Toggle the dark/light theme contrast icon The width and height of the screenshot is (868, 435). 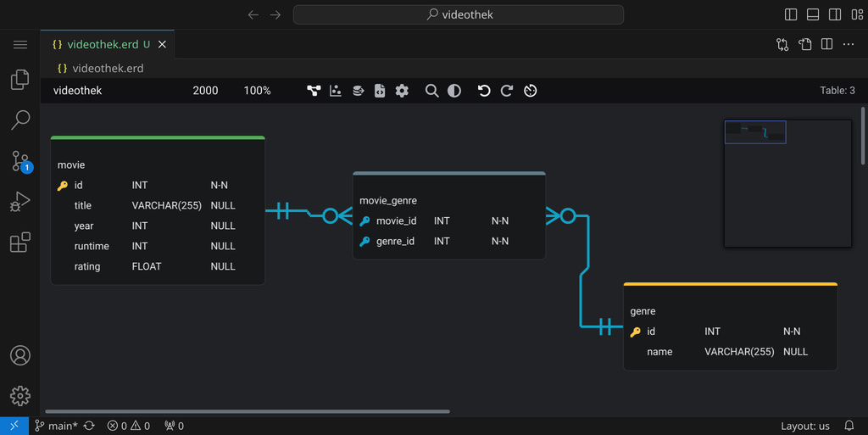click(454, 91)
